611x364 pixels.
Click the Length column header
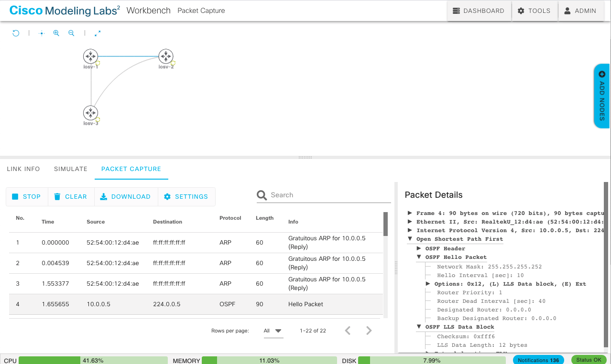(264, 218)
